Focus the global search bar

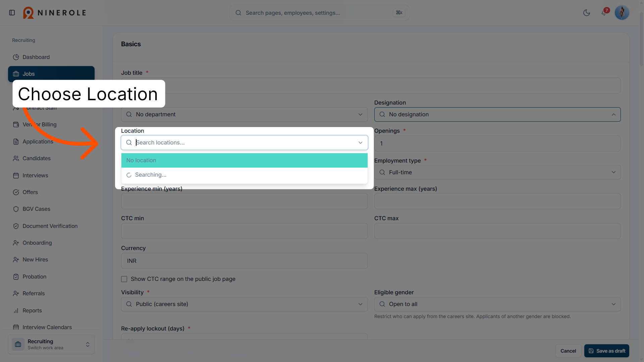[x=319, y=13]
